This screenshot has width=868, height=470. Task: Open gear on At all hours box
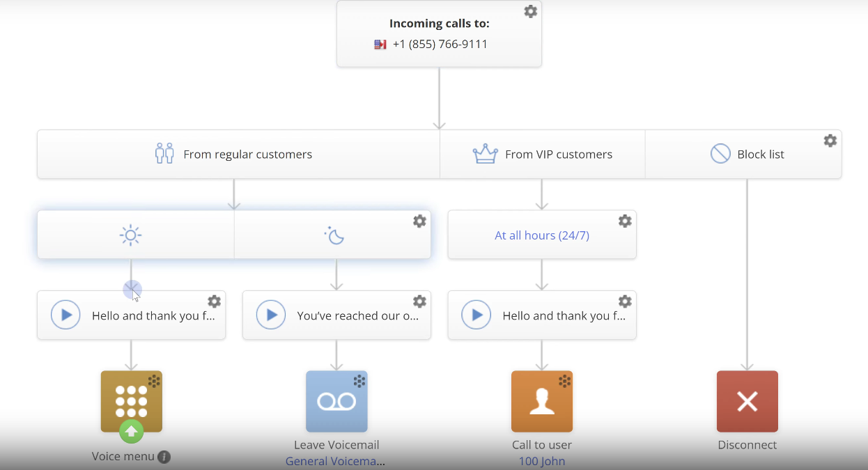click(625, 221)
